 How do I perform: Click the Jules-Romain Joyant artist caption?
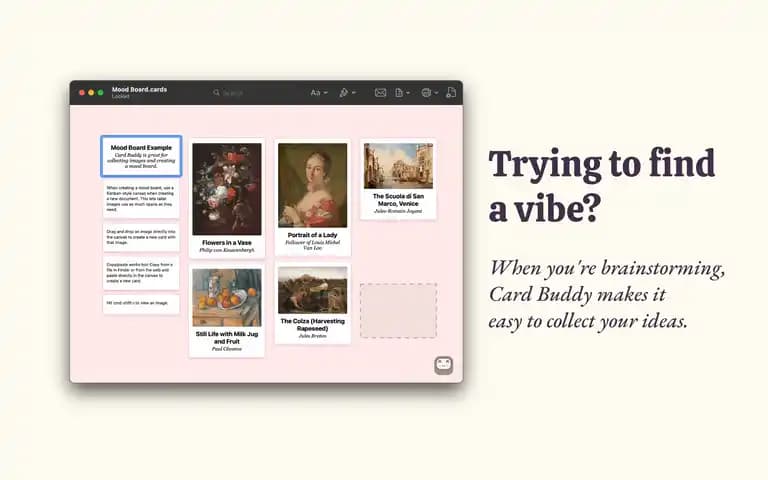tap(398, 211)
